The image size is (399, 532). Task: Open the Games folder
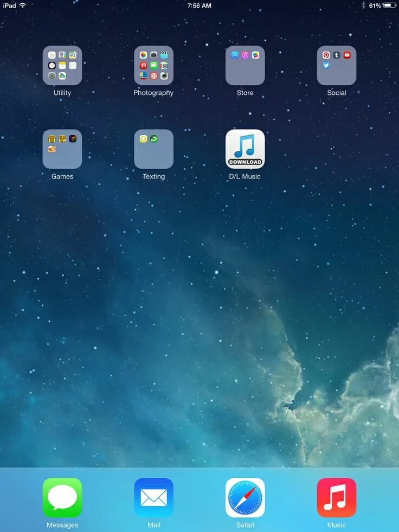62,149
